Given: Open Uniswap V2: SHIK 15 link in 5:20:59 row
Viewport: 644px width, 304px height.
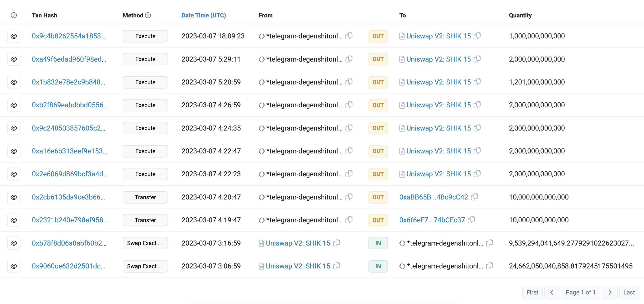Looking at the screenshot, I should tap(438, 82).
